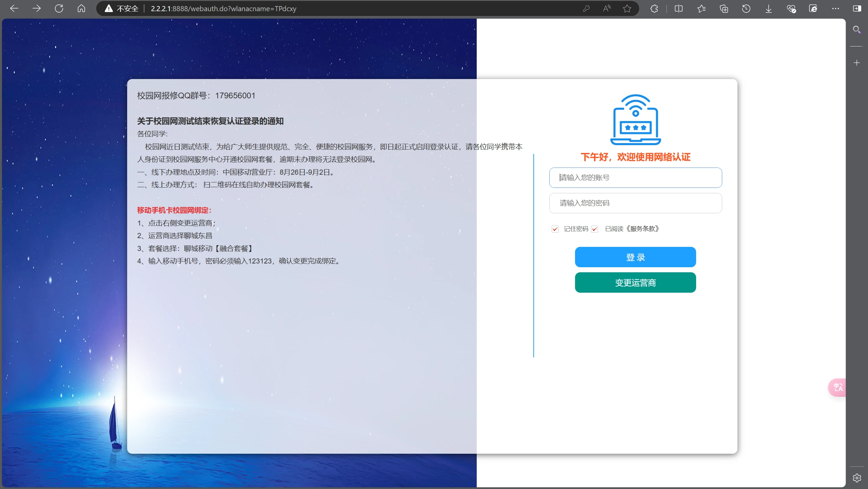Uncheck the 记住密码 checkbox

pyautogui.click(x=555, y=229)
